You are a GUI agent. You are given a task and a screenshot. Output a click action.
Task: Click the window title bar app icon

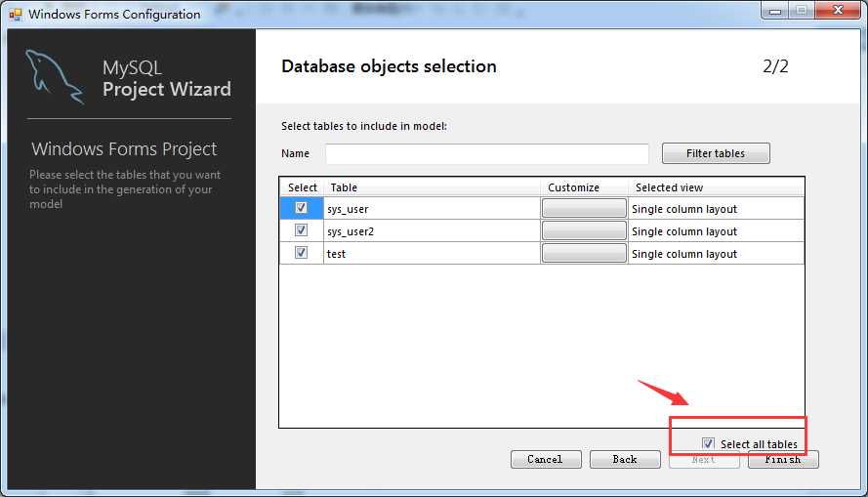[x=16, y=15]
